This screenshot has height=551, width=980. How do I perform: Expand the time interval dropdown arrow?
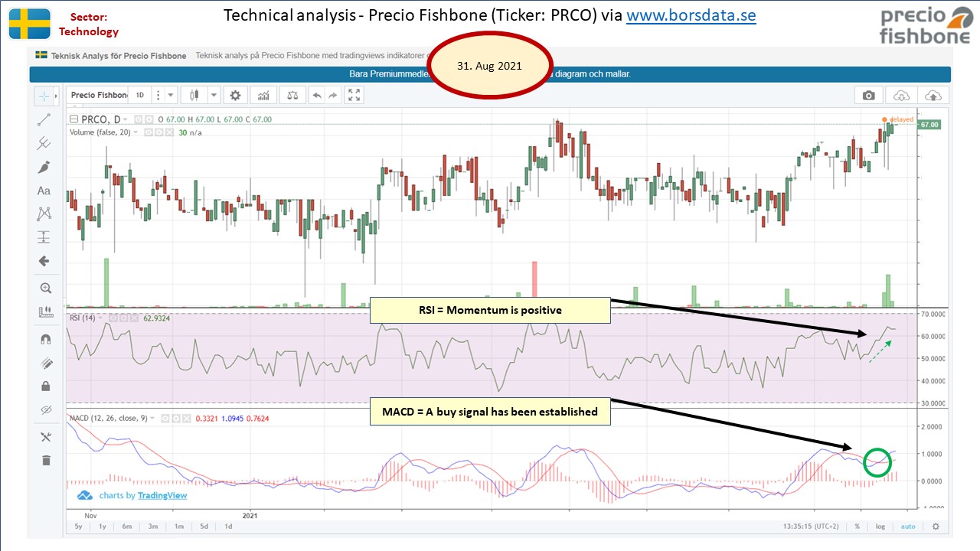171,95
